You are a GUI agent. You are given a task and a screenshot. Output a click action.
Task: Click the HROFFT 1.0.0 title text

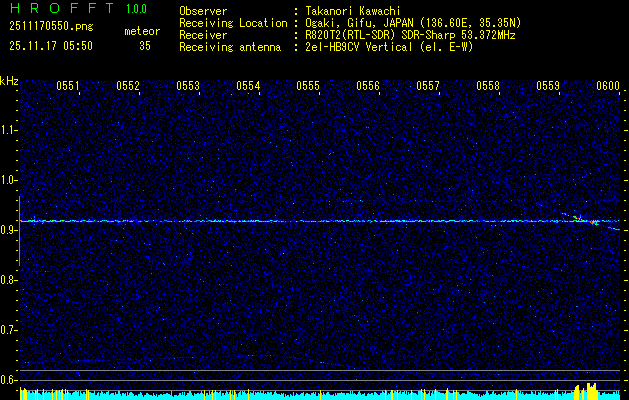point(78,8)
